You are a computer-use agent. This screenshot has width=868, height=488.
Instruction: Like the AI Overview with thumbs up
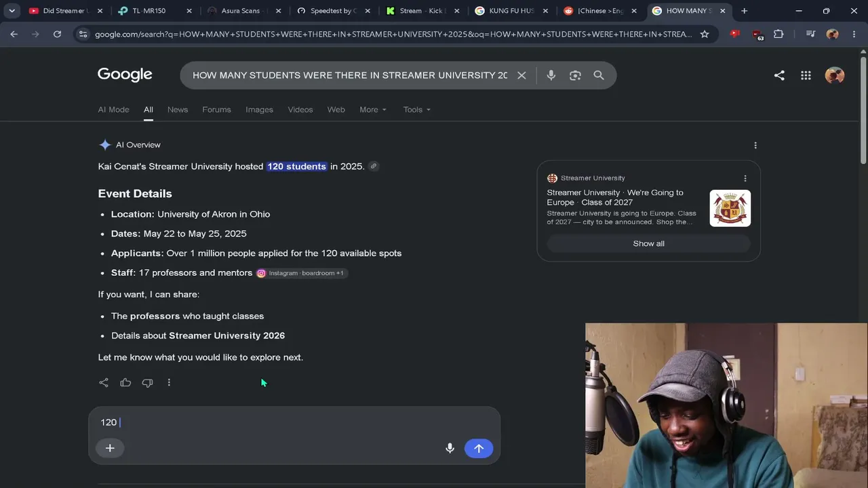click(125, 383)
